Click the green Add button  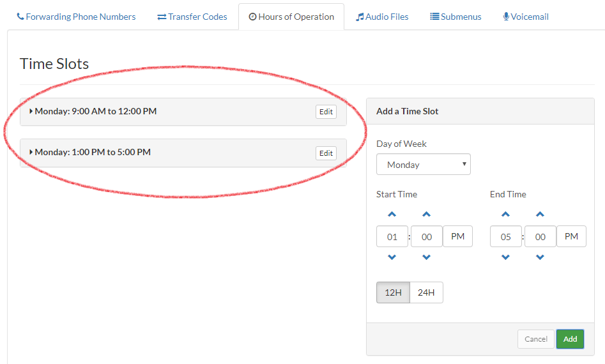click(x=571, y=339)
